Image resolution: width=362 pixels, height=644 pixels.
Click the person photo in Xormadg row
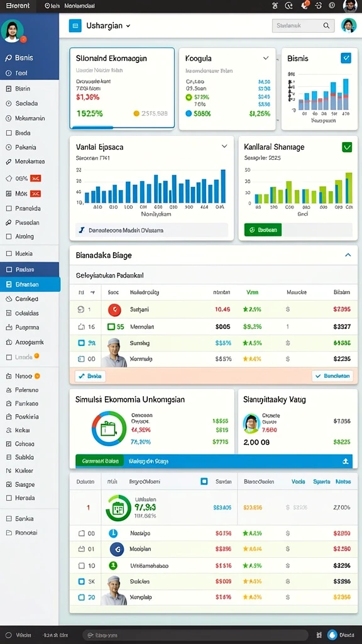[x=114, y=353]
